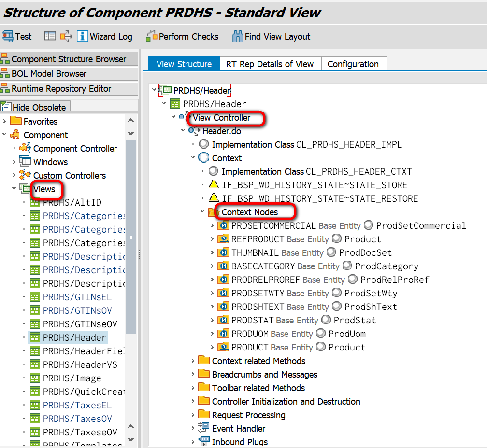Expand the Windows node
Screen dimensions: 487x448
click(14, 161)
